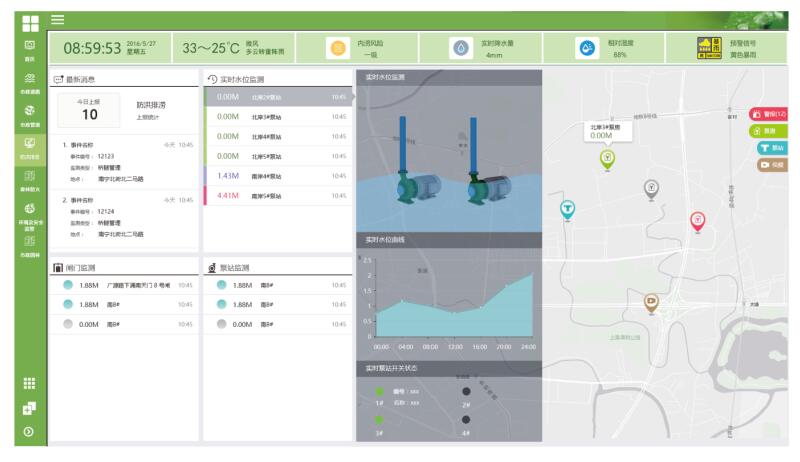
Task: Click the circled arrow icon at sidebar bottom
Action: point(29,432)
